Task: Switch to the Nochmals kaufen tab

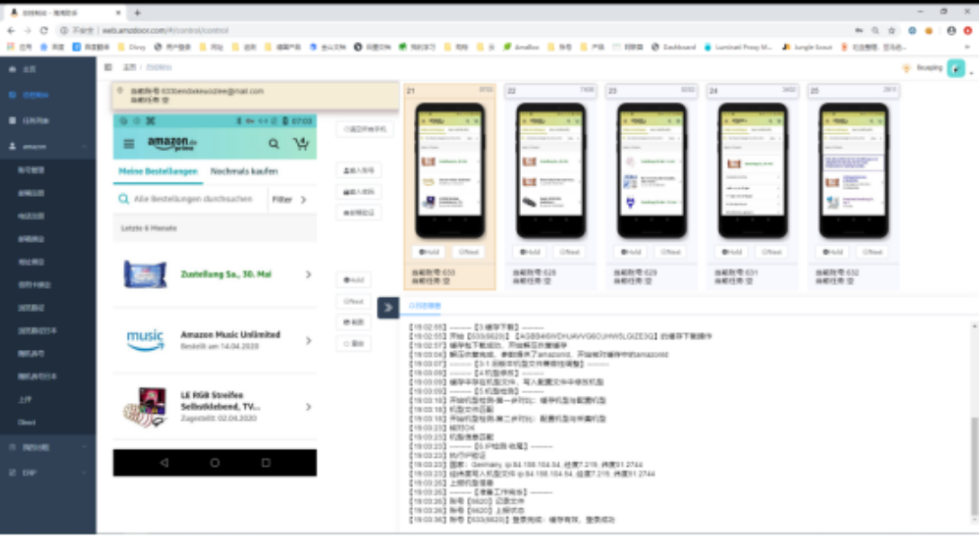Action: (x=245, y=171)
